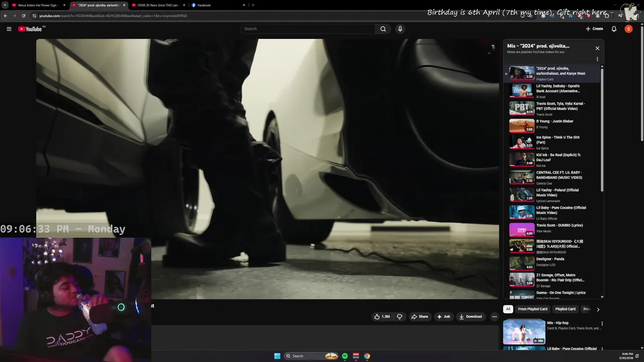Open the notifications bell
Image resolution: width=644 pixels, height=362 pixels.
click(x=614, y=29)
